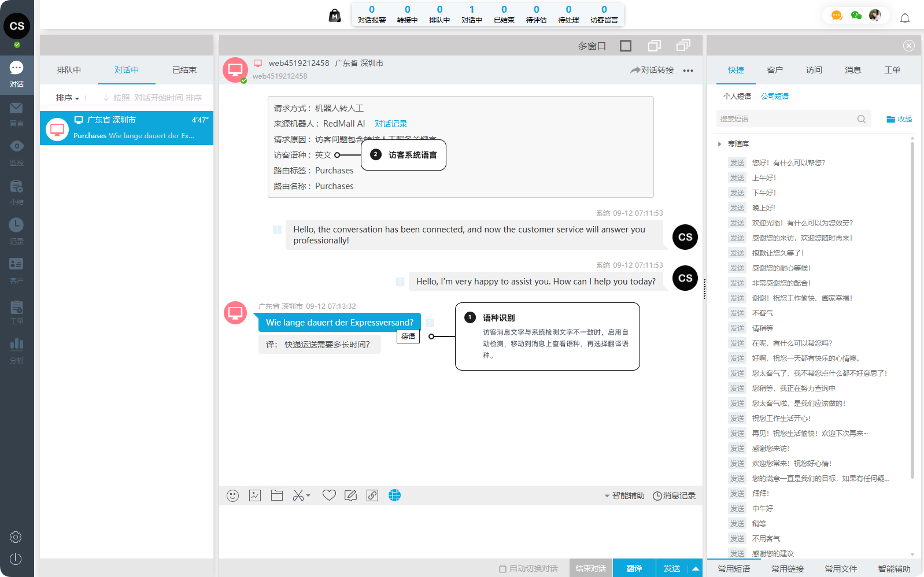Click the heart icon in chat toolbar

(x=329, y=495)
